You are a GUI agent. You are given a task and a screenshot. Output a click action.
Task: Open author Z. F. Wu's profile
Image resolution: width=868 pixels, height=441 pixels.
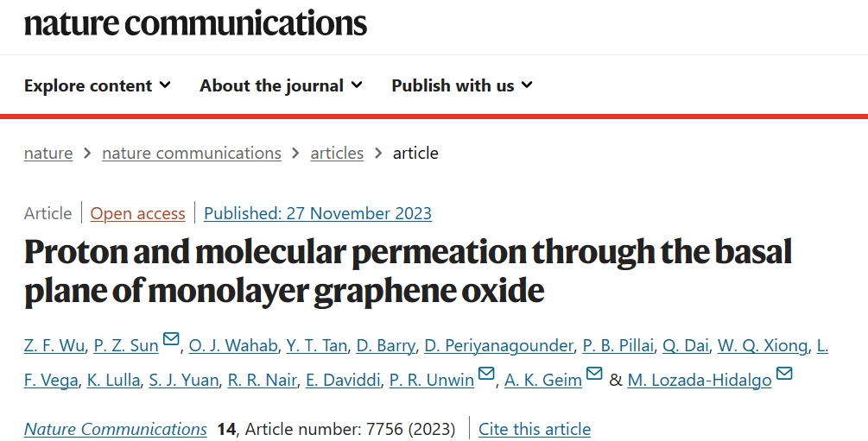point(54,346)
